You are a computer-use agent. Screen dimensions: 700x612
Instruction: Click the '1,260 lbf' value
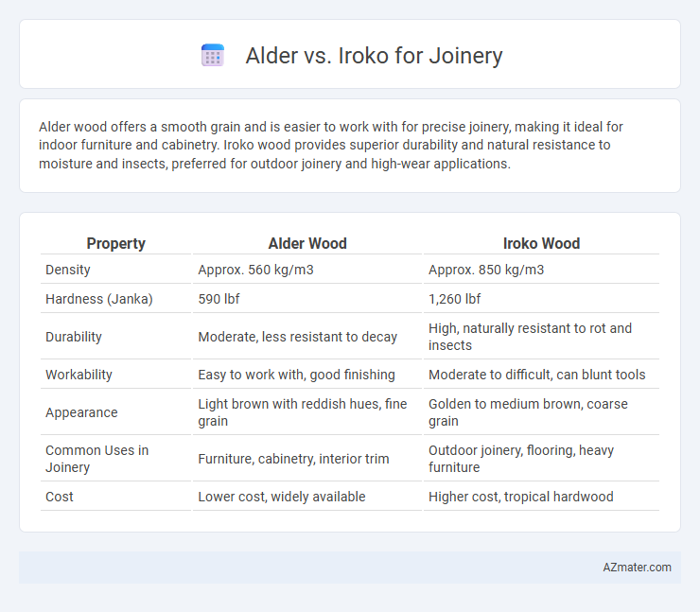pyautogui.click(x=454, y=299)
